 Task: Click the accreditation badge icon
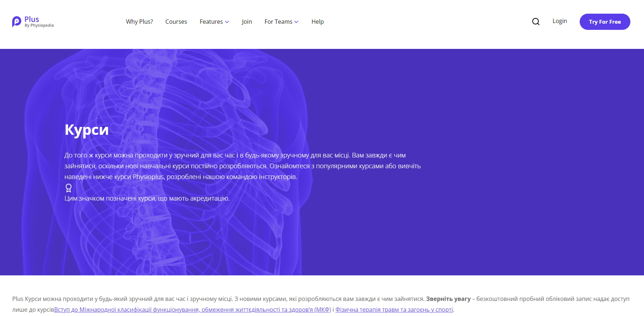[x=69, y=188]
